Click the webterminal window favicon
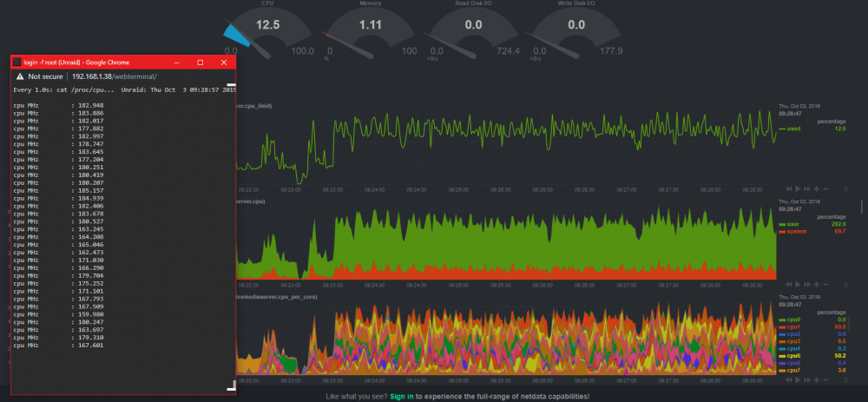Viewport: 868px width, 402px height. click(17, 62)
